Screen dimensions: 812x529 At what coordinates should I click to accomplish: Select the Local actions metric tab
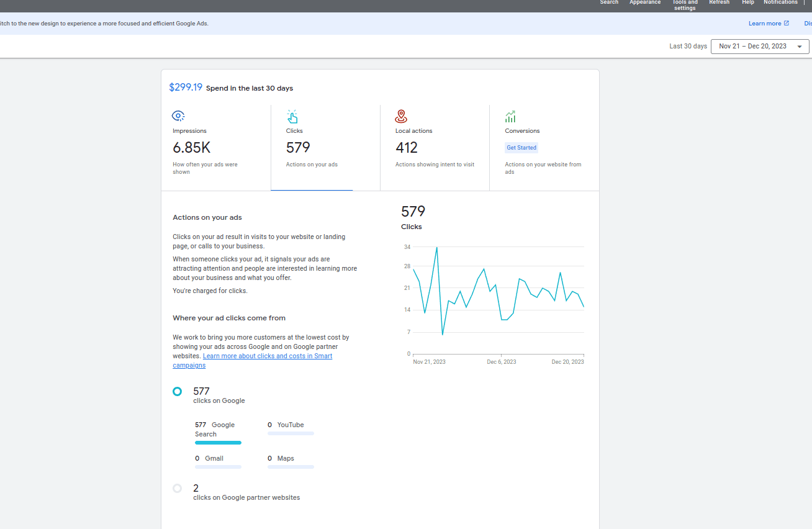tap(435, 148)
